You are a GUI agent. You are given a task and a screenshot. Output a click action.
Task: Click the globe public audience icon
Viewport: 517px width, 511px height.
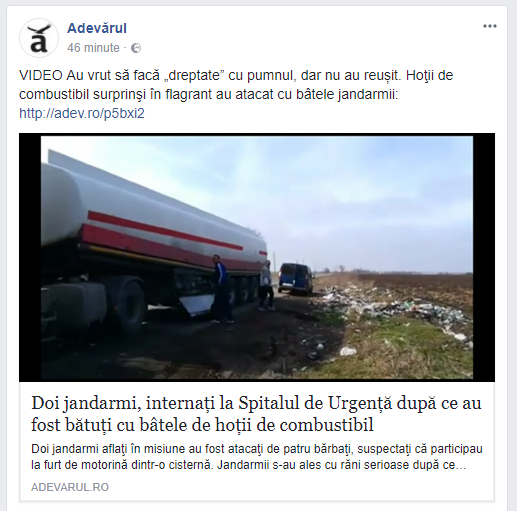tap(136, 48)
